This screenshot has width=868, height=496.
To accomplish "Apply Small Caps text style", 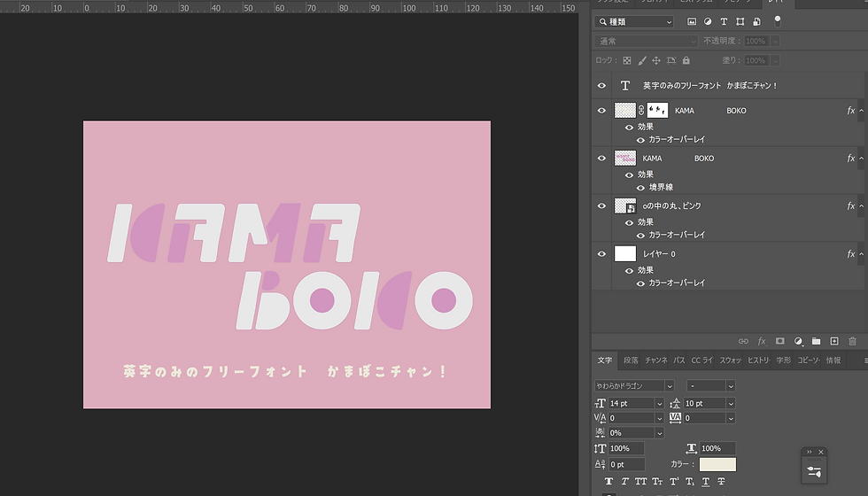I will [657, 482].
